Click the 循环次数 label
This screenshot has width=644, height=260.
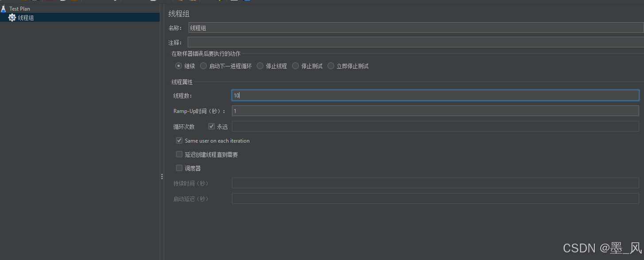pos(184,127)
